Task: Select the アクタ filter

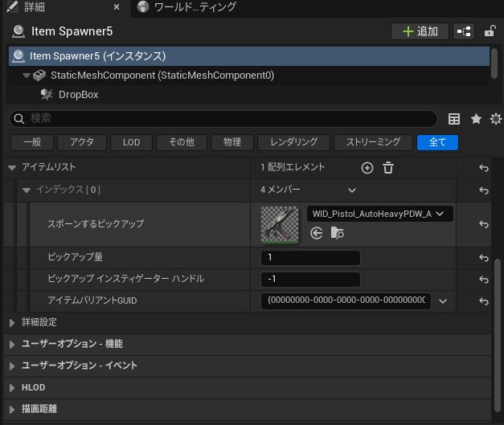Action: tap(82, 142)
